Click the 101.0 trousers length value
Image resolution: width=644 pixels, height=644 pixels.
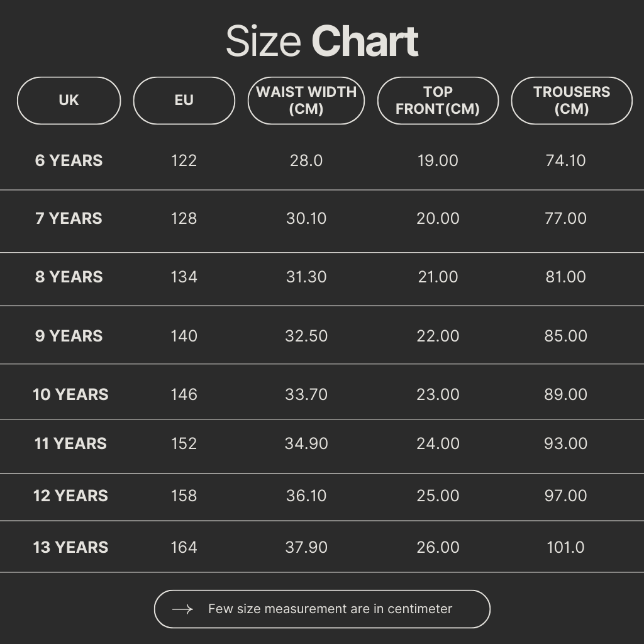(x=565, y=547)
